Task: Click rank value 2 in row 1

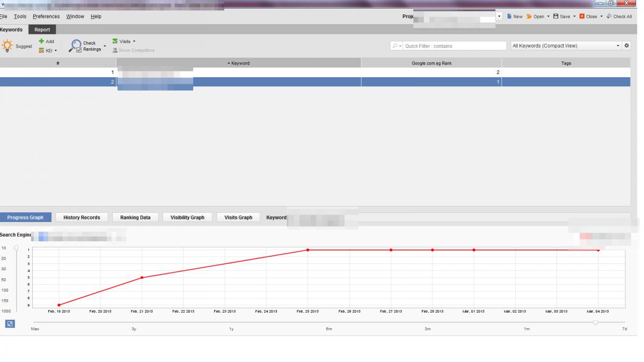Action: (498, 72)
